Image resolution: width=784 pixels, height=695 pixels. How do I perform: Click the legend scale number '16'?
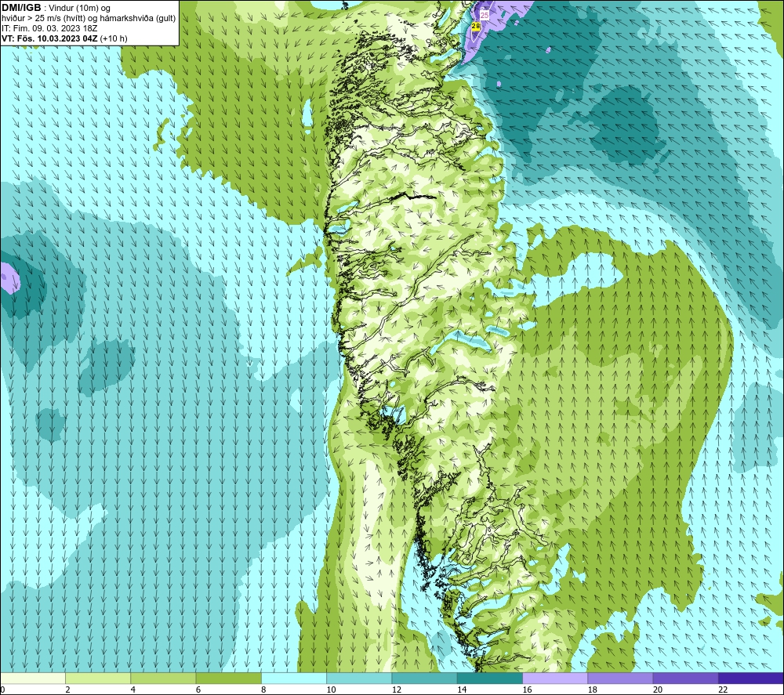(527, 690)
